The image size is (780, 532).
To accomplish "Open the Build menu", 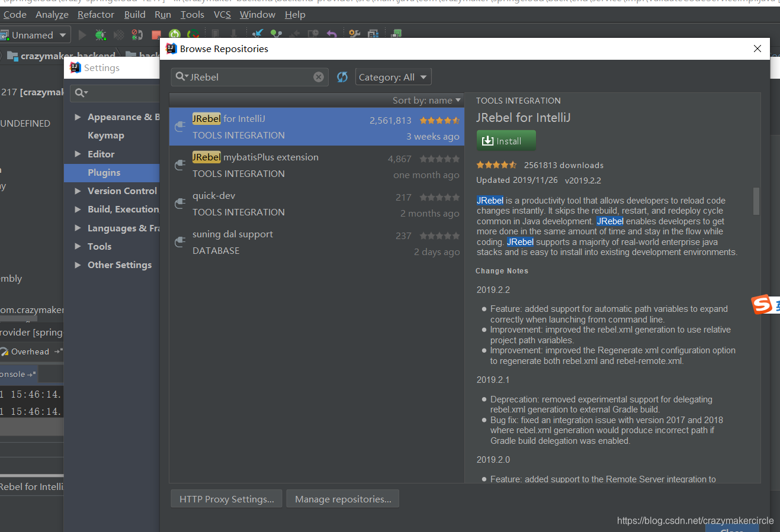I will pos(135,14).
